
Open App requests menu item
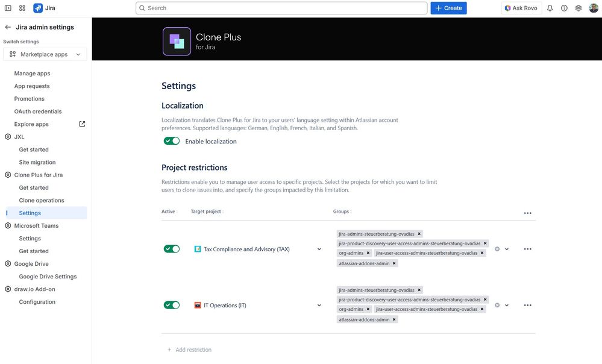[x=32, y=86]
